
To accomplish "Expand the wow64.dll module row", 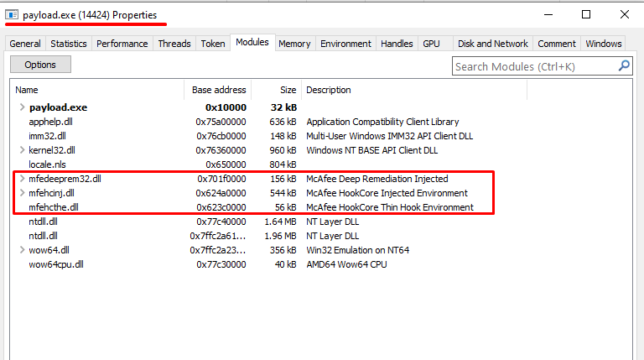I will tap(22, 250).
